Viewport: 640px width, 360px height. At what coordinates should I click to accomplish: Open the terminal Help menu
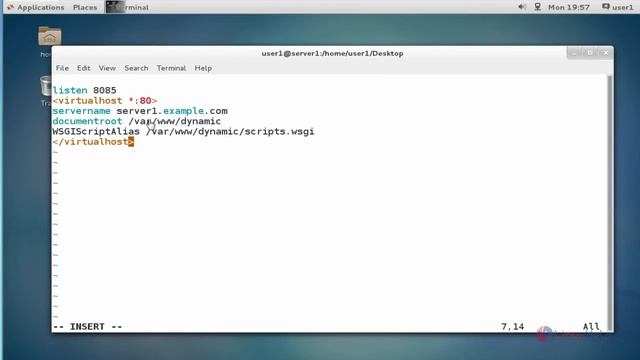[x=203, y=68]
